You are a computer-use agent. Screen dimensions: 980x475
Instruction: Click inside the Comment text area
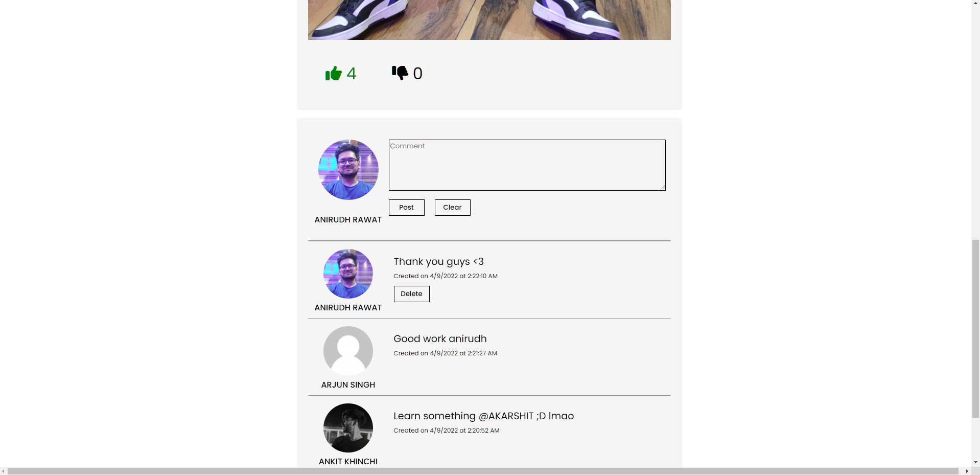527,165
